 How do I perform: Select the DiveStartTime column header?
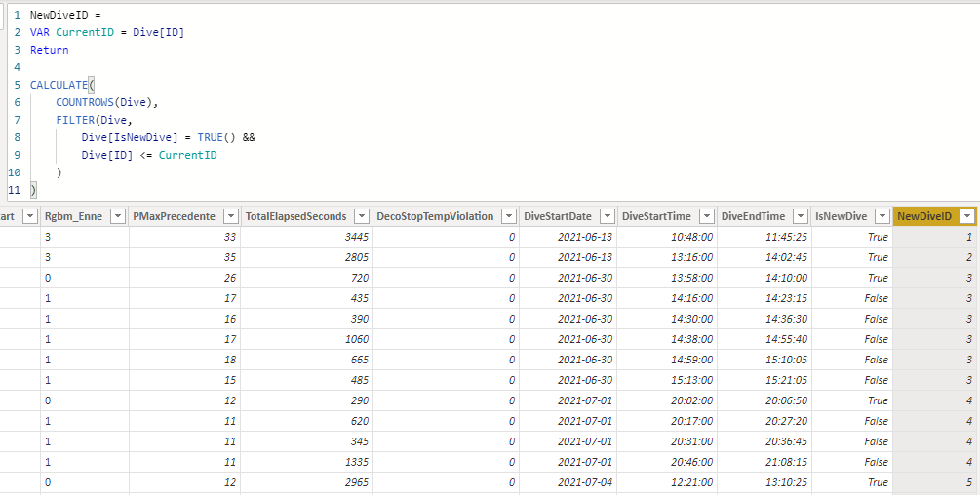[656, 216]
